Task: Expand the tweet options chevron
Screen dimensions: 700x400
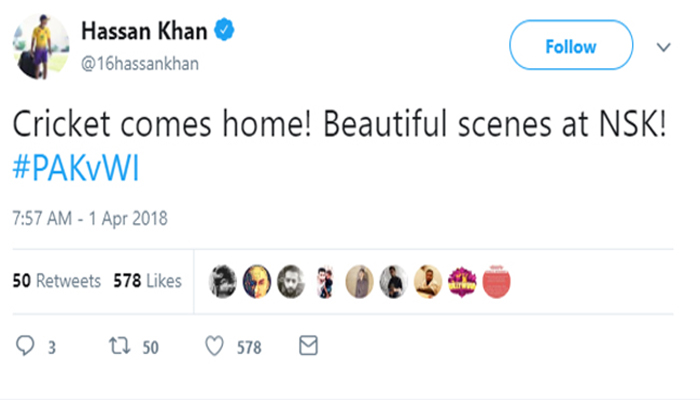Action: pyautogui.click(x=662, y=47)
